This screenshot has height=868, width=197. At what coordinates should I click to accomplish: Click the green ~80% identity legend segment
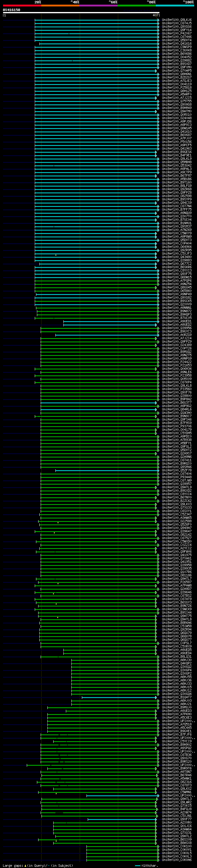[x=137, y=6]
